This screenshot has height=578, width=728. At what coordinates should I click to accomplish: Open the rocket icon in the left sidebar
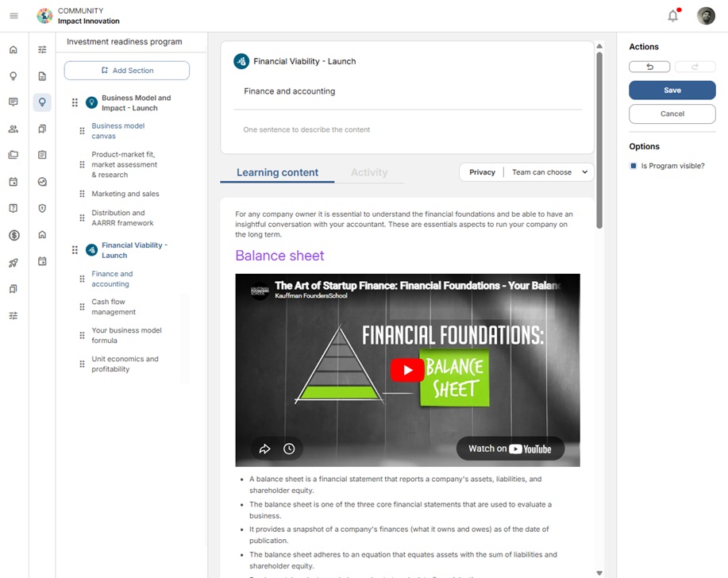pyautogui.click(x=13, y=263)
